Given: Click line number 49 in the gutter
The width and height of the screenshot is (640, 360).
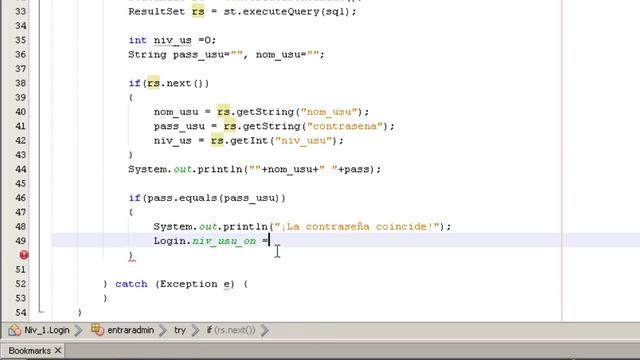Looking at the screenshot, I should 20,241.
